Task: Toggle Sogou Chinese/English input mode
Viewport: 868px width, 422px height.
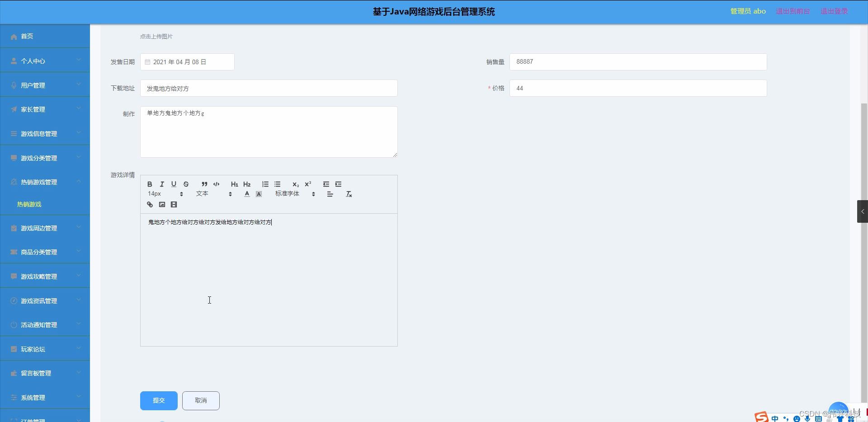Action: 775,419
